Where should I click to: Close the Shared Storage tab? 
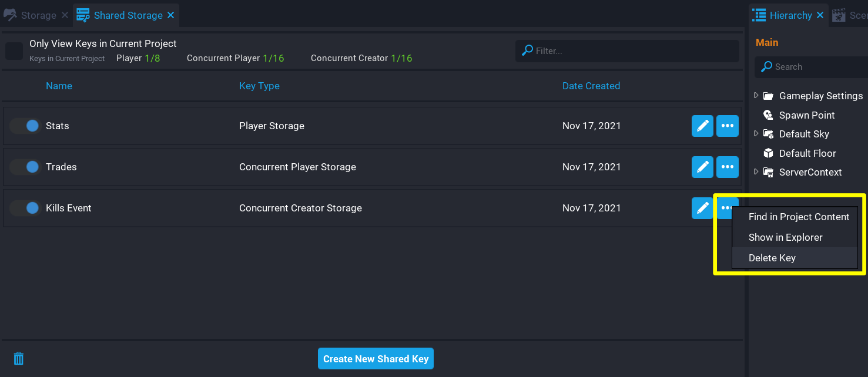(171, 15)
